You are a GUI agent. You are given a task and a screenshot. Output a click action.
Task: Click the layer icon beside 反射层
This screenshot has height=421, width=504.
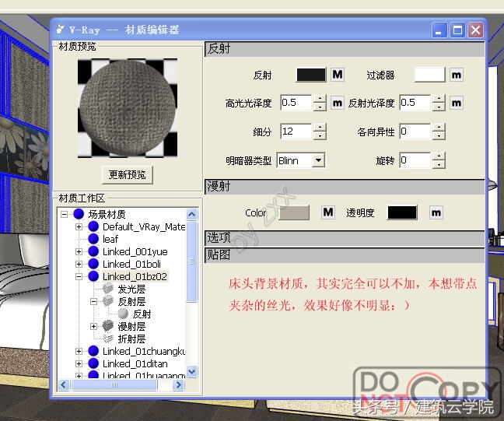pyautogui.click(x=108, y=301)
